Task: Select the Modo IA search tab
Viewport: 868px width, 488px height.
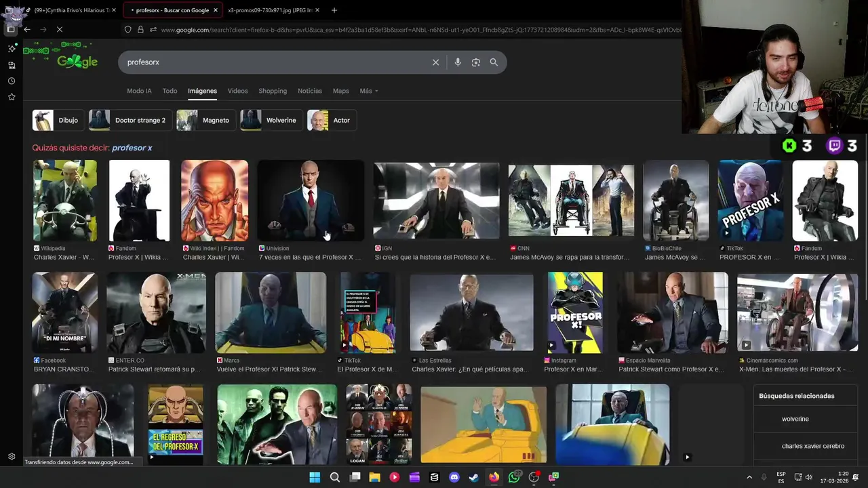Action: pyautogui.click(x=139, y=91)
